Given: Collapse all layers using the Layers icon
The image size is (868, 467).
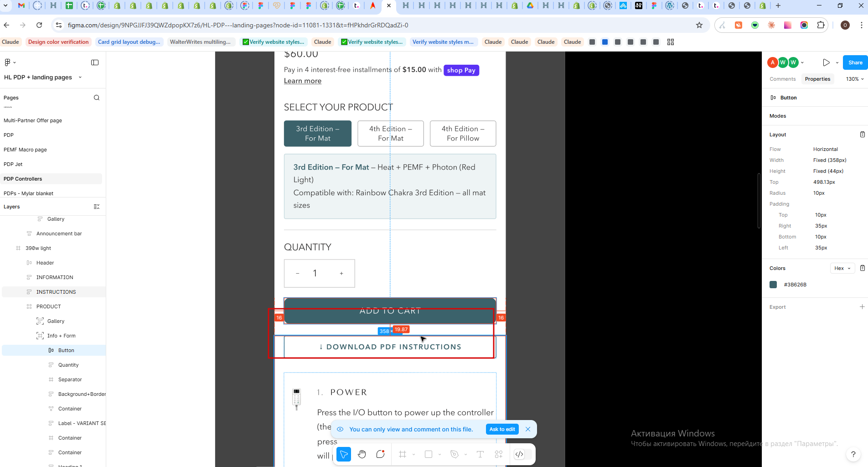Looking at the screenshot, I should (x=97, y=207).
